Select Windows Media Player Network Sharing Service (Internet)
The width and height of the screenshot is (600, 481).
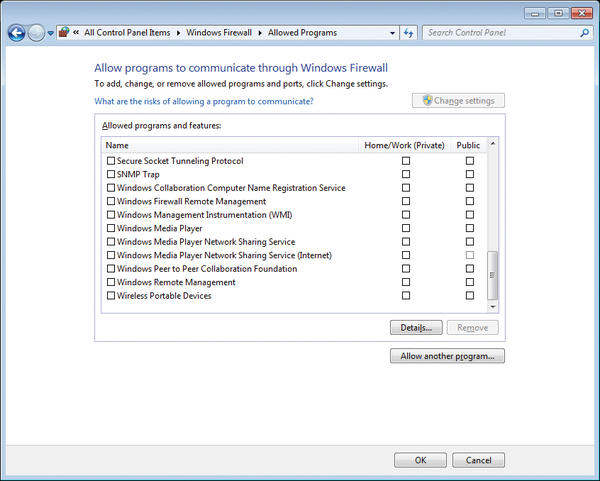point(224,255)
